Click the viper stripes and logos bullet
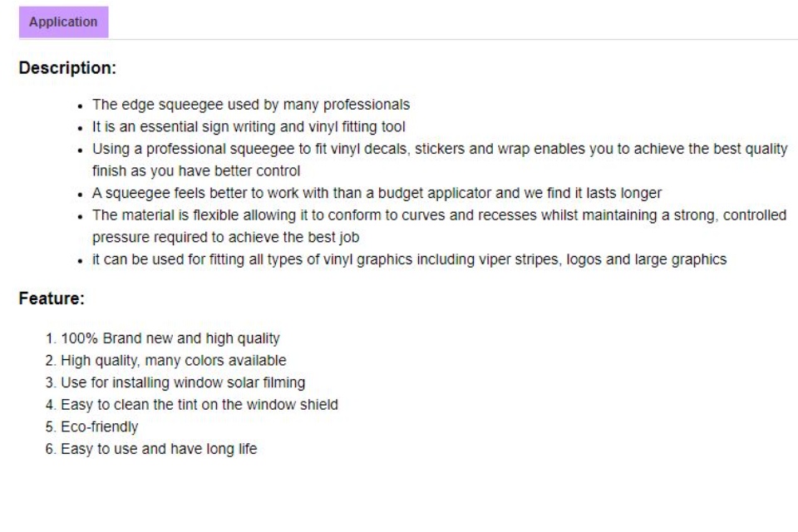The image size is (798, 532). (x=409, y=259)
